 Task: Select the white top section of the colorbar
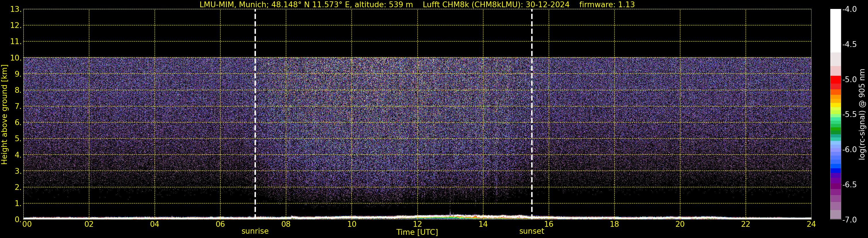(835, 30)
